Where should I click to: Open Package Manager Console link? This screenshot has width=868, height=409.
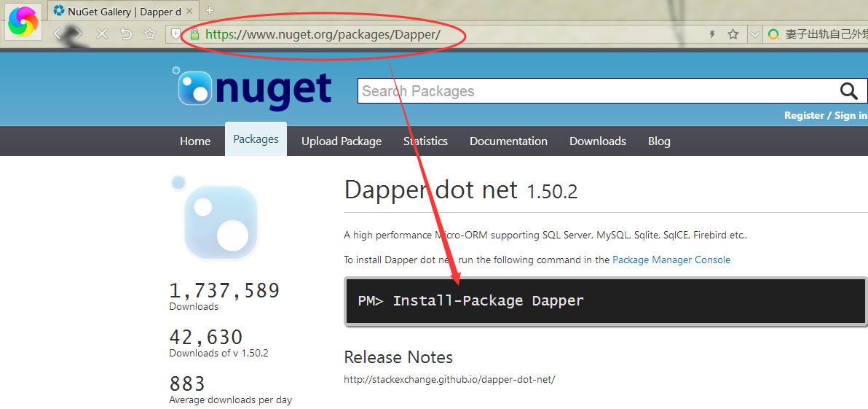click(x=671, y=260)
